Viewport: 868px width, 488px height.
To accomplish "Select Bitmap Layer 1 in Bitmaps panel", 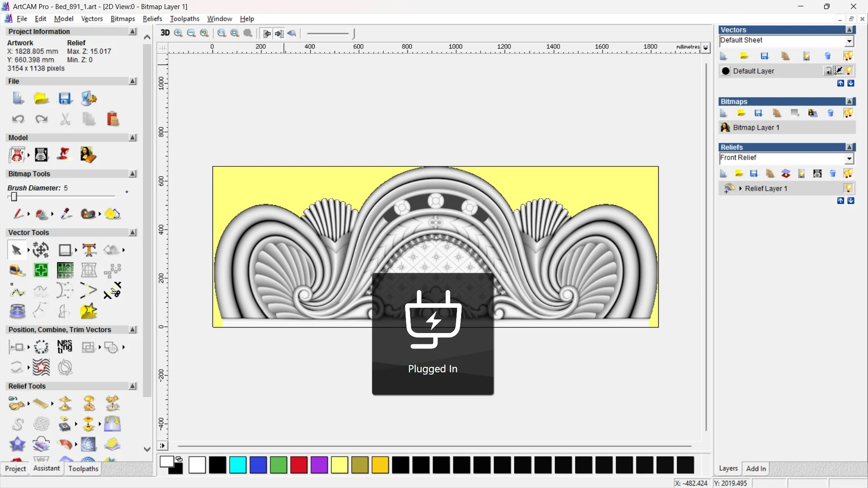I will pos(756,127).
